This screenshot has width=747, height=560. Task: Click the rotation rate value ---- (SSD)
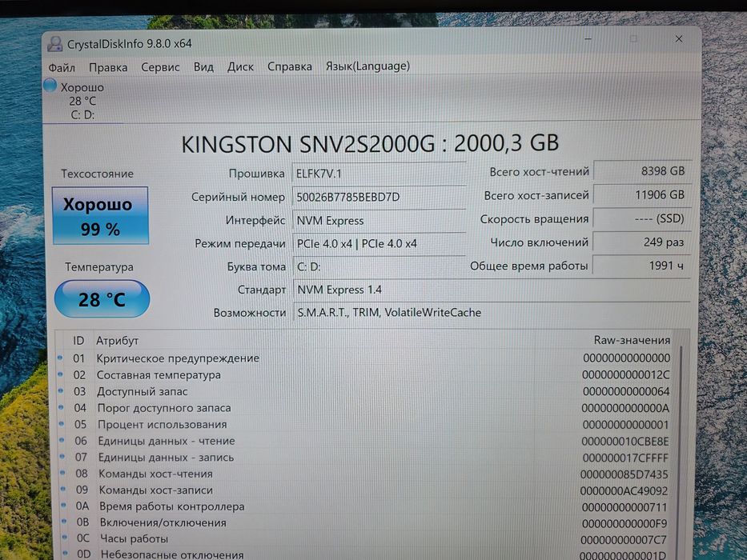641,218
